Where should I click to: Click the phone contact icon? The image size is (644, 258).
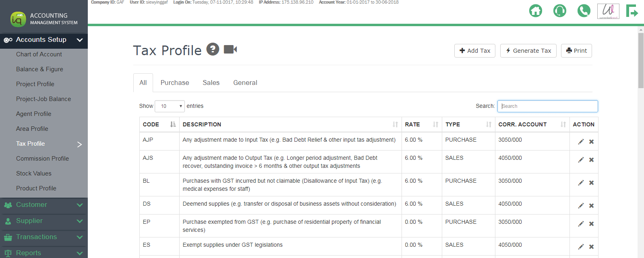point(584,11)
